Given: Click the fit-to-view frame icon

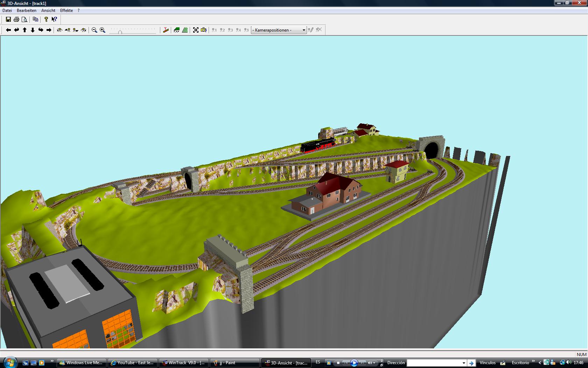Looking at the screenshot, I should (196, 30).
